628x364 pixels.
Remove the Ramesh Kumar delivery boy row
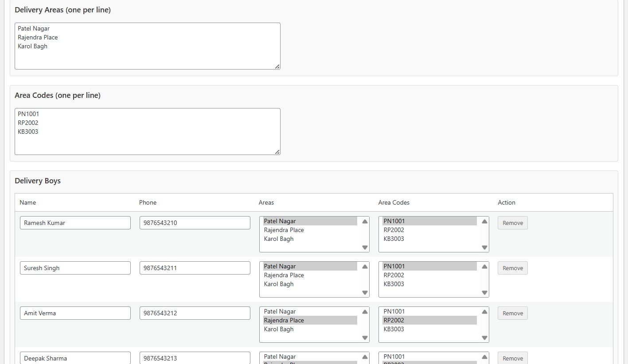click(x=512, y=223)
